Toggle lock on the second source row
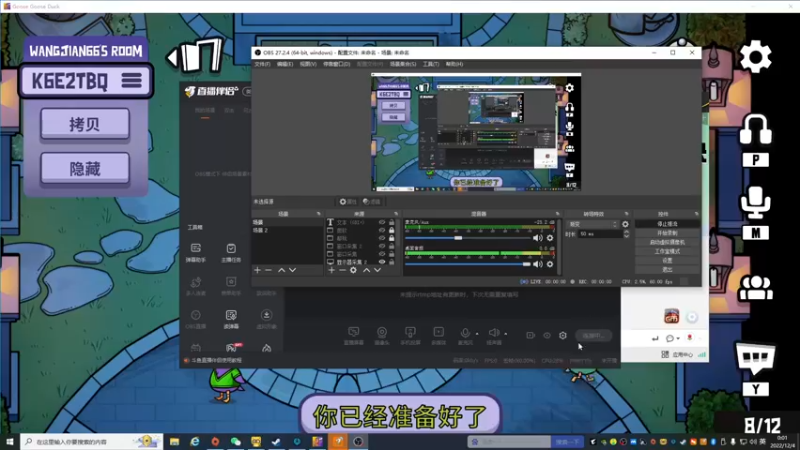 (392, 230)
